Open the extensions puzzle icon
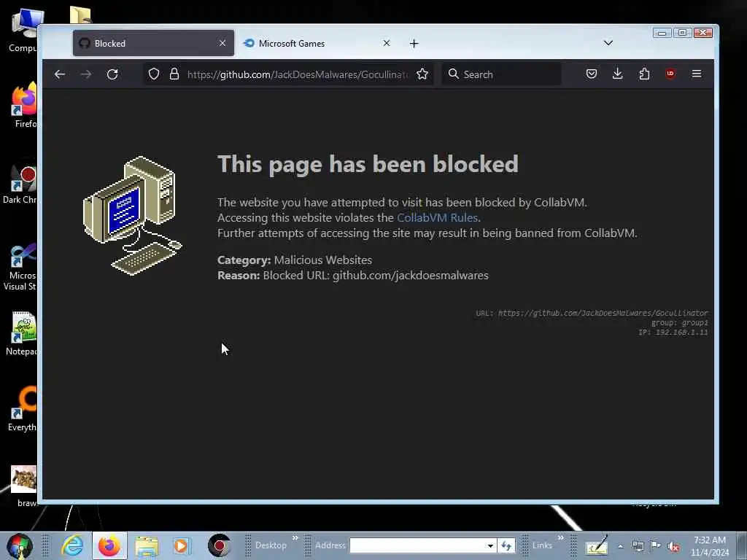Image resolution: width=747 pixels, height=560 pixels. tap(644, 74)
